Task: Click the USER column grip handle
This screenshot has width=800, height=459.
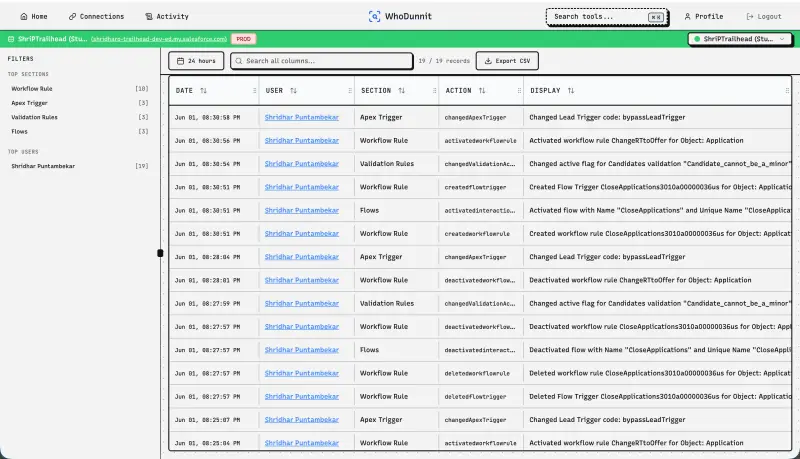Action: click(350, 91)
